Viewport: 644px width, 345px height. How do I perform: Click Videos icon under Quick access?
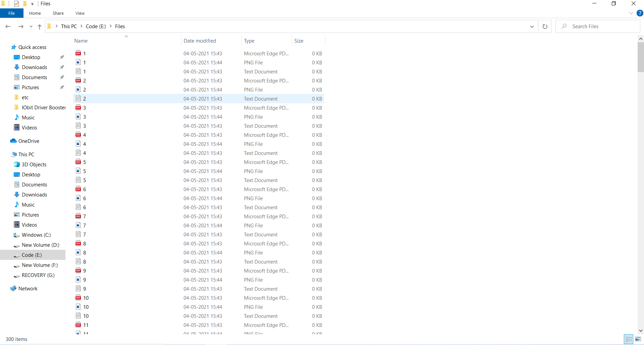17,127
